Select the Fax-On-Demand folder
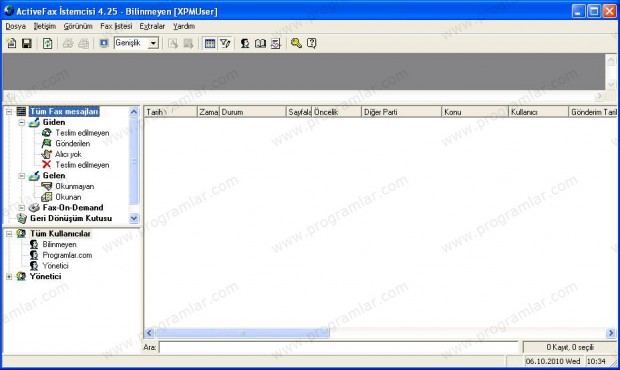 (73, 208)
